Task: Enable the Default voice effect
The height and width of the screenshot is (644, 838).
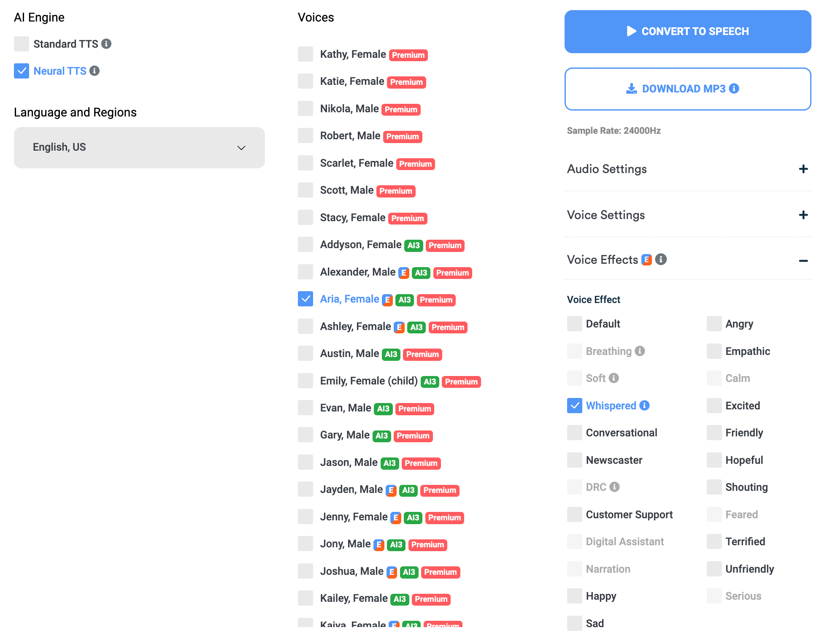Action: [x=574, y=323]
